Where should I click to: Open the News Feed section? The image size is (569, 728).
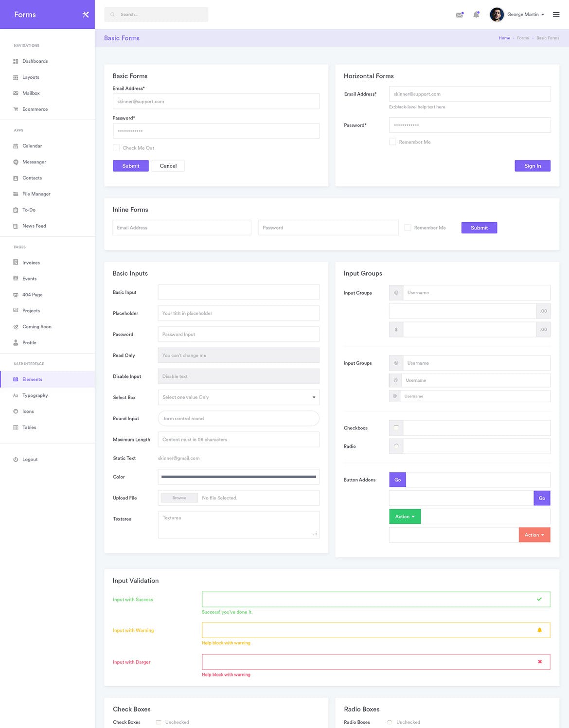point(34,226)
